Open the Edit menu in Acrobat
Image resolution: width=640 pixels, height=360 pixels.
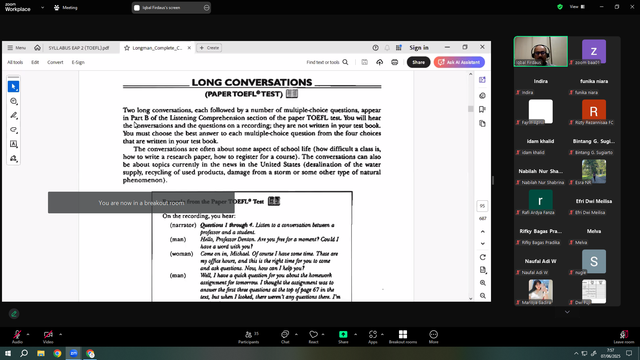pyautogui.click(x=35, y=62)
